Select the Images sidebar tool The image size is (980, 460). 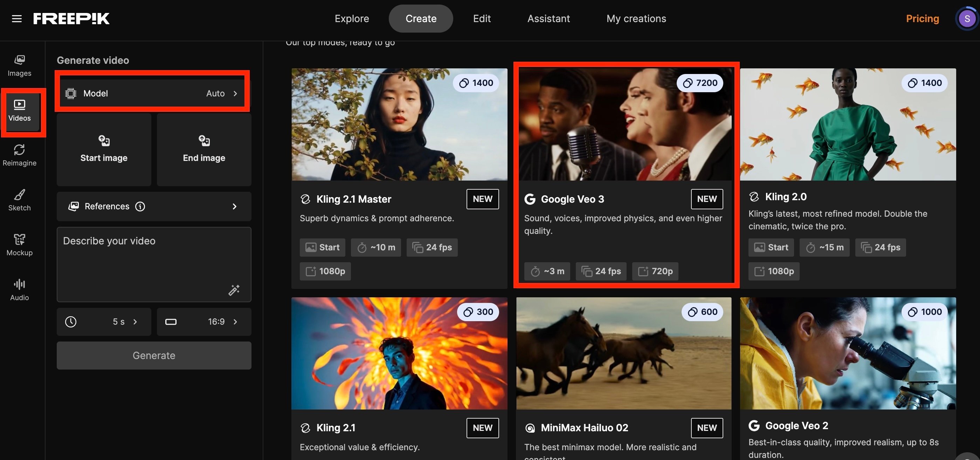tap(19, 66)
